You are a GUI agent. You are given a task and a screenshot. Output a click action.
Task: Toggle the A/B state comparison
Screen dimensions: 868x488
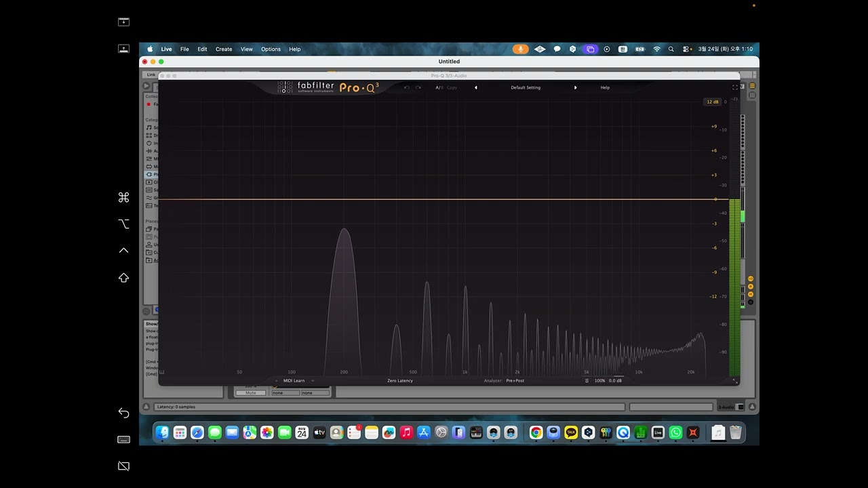click(439, 87)
